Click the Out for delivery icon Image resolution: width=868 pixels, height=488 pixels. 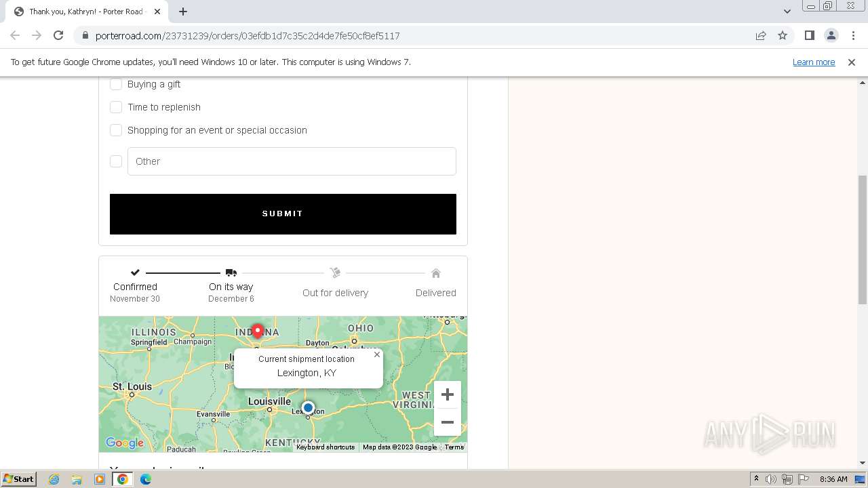(335, 272)
